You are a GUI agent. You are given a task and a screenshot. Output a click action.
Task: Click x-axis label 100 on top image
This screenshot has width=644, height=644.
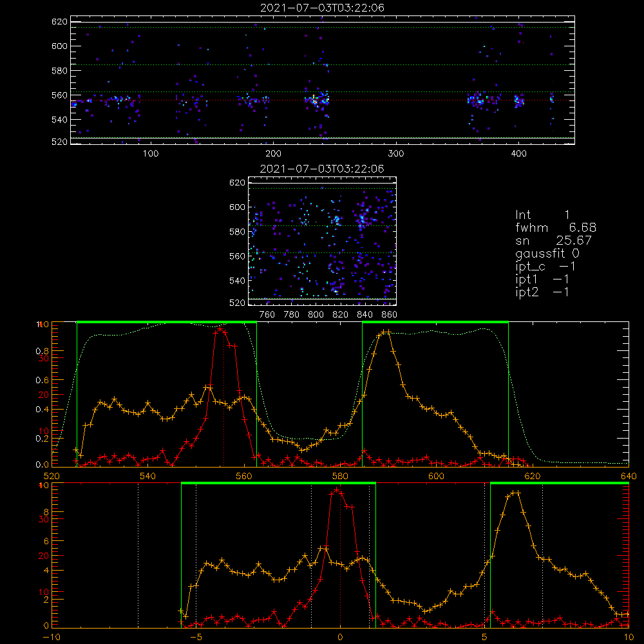tap(151, 154)
